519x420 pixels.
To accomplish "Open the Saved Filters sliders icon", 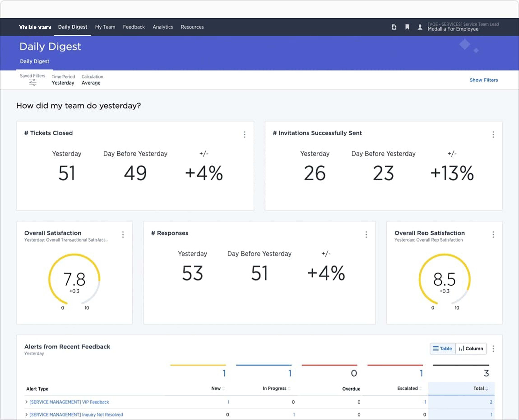I will pos(32,83).
